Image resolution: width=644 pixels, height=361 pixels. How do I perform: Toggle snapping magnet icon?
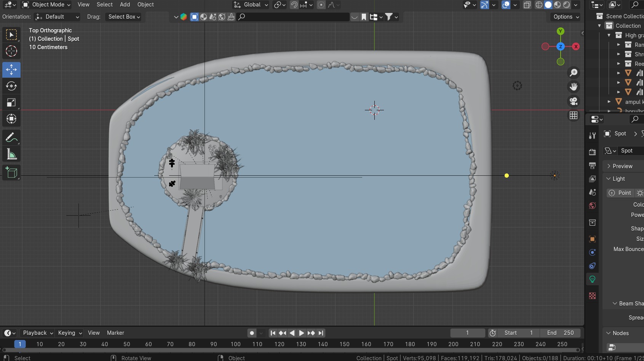(294, 5)
